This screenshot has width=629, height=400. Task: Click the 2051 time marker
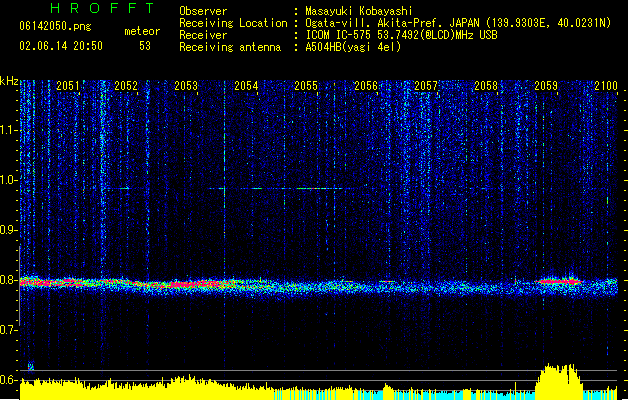pyautogui.click(x=68, y=86)
